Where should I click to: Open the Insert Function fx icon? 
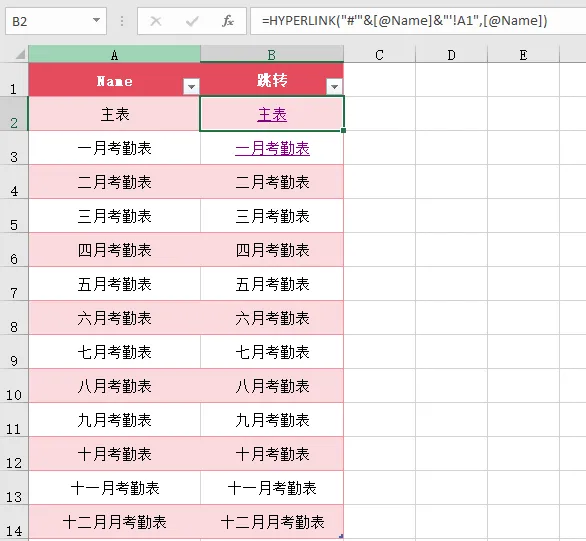[x=228, y=21]
